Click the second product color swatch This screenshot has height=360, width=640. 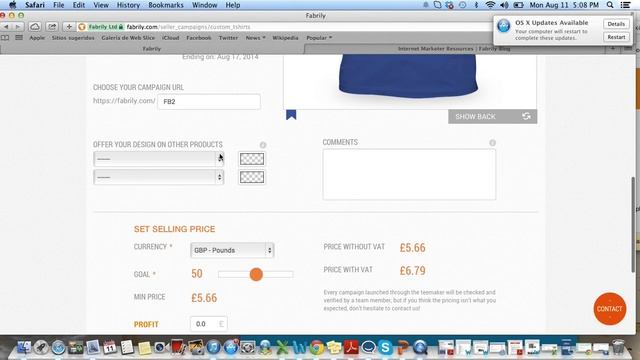(x=252, y=177)
